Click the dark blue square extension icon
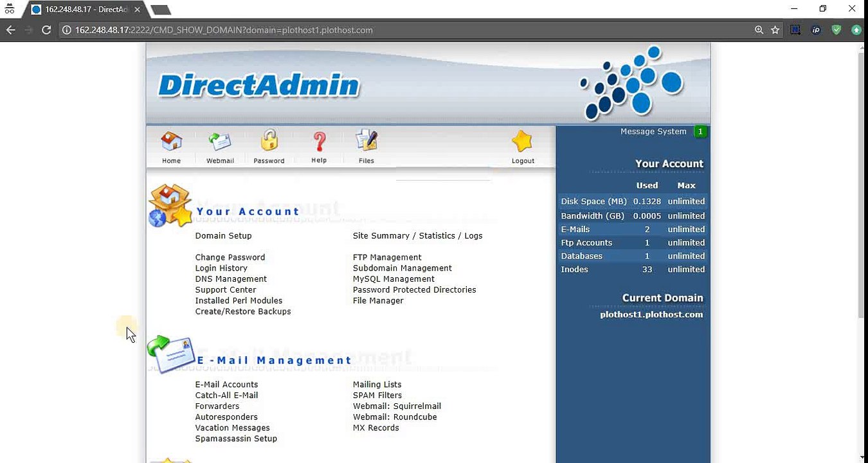Image resolution: width=868 pixels, height=463 pixels. [796, 30]
